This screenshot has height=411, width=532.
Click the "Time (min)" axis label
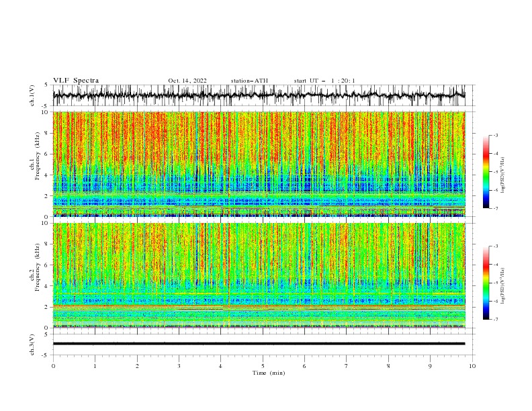269,373
